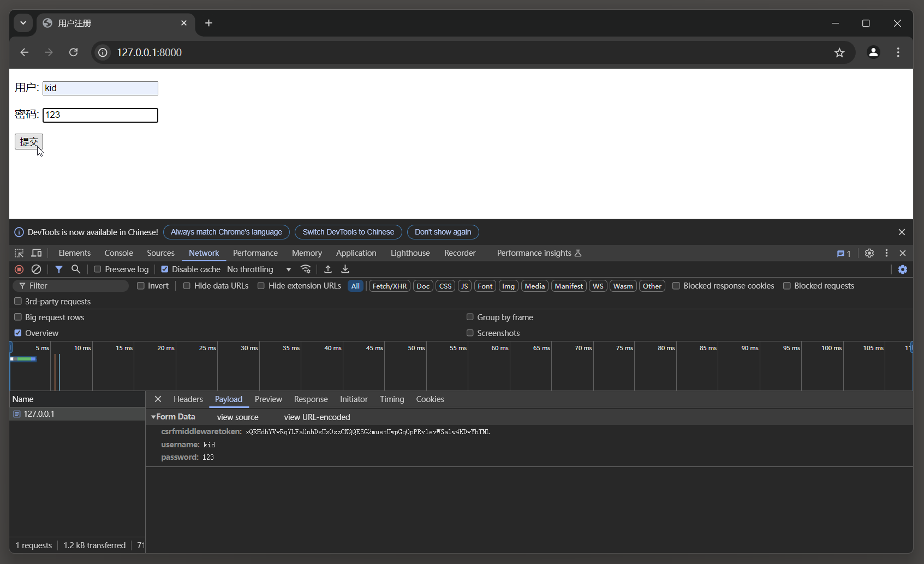
Task: Click the browser forward arrow
Action: [49, 52]
